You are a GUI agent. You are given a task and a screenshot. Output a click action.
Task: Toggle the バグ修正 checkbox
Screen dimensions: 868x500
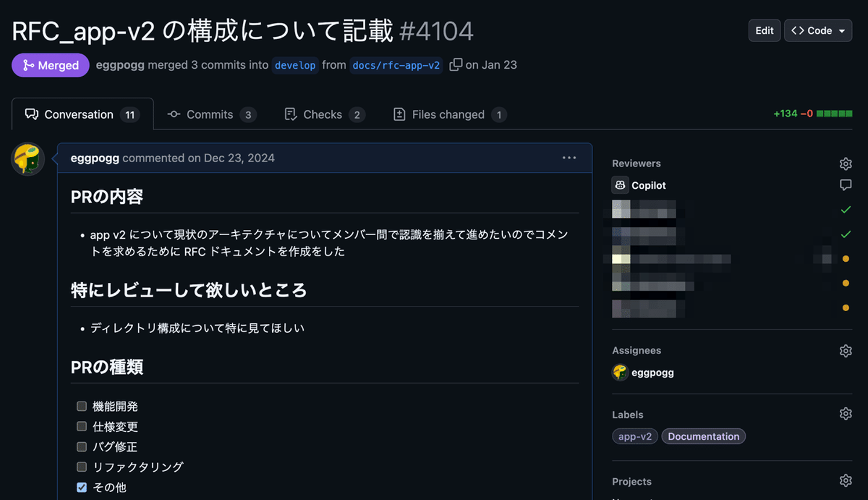82,446
